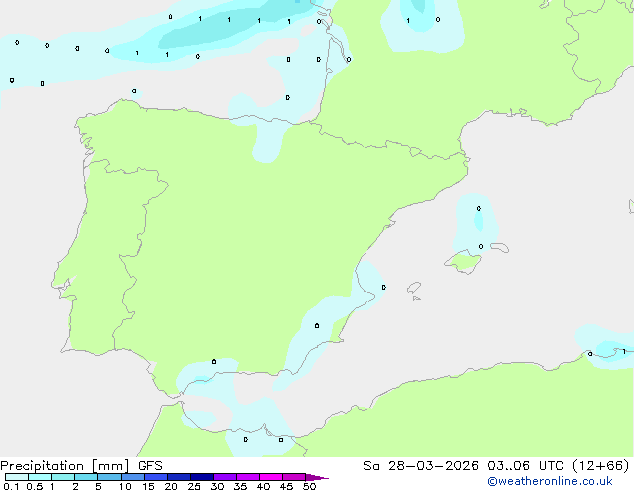Click the 20 mm legend color swatch
This screenshot has height=490, width=634.
179,477
